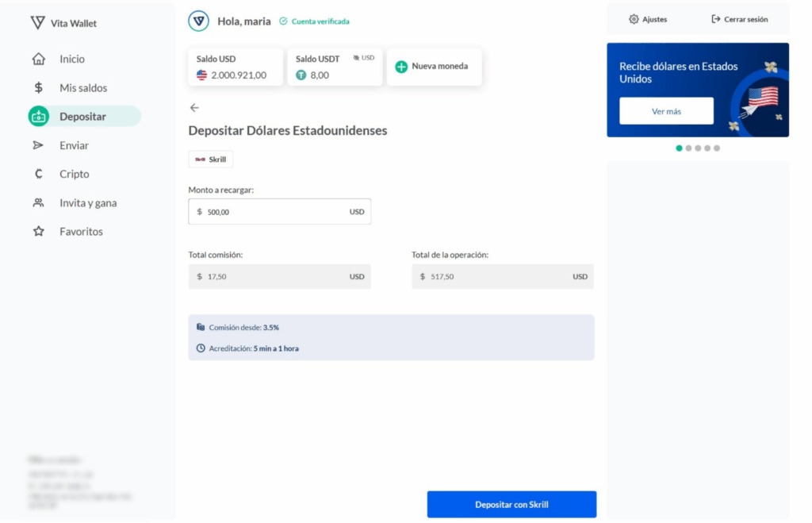Open Ajustes settings

point(648,19)
